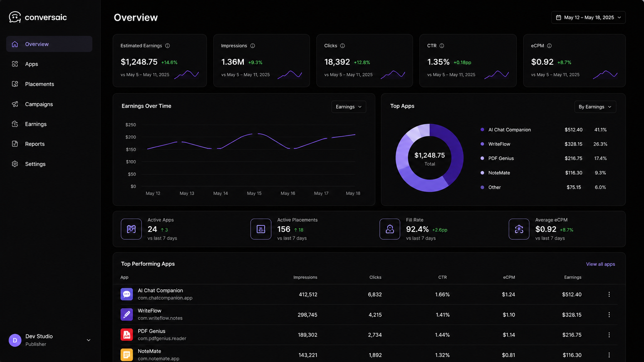Click the Reports document icon

[15, 144]
